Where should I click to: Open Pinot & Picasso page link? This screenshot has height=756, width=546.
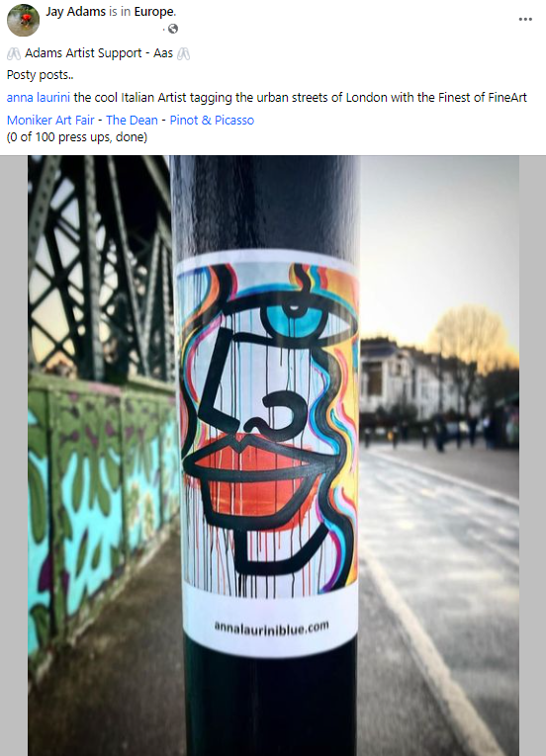[x=212, y=120]
